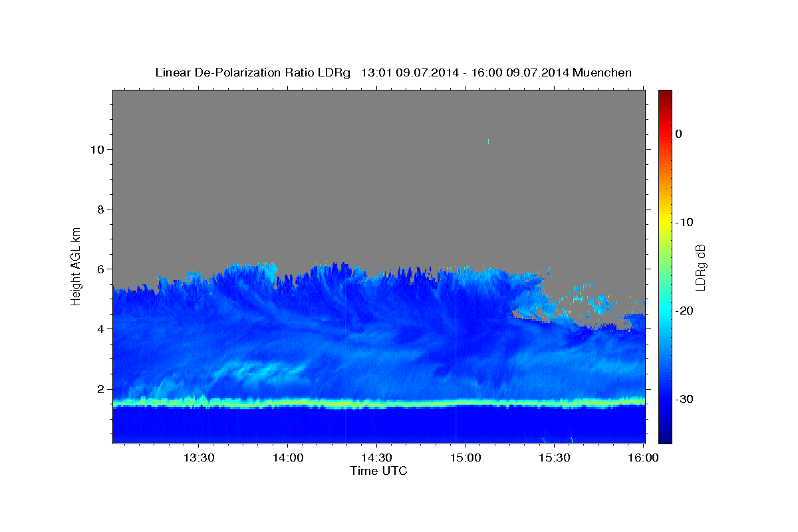
Task: Click the 14:30 time tick label
Action: 376,458
